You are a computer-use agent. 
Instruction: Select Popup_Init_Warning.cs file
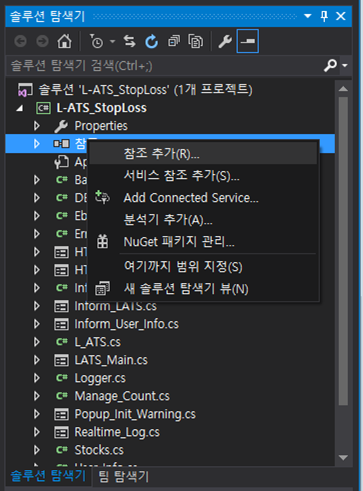(135, 414)
